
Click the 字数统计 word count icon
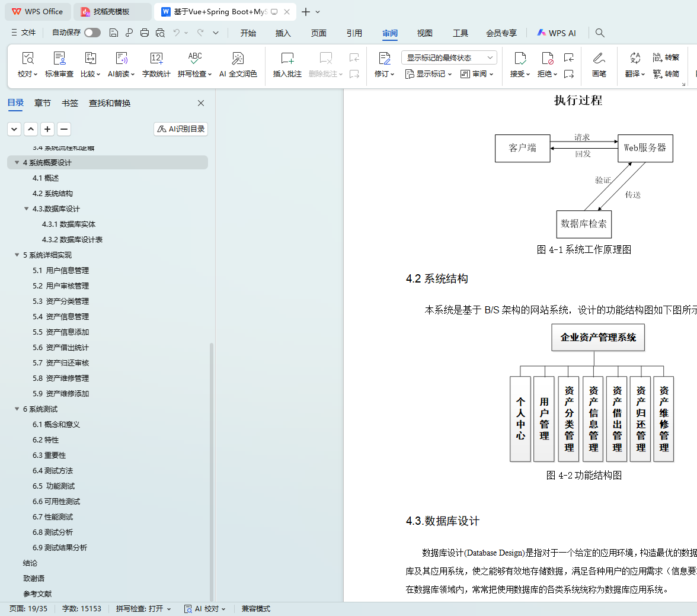click(x=156, y=59)
